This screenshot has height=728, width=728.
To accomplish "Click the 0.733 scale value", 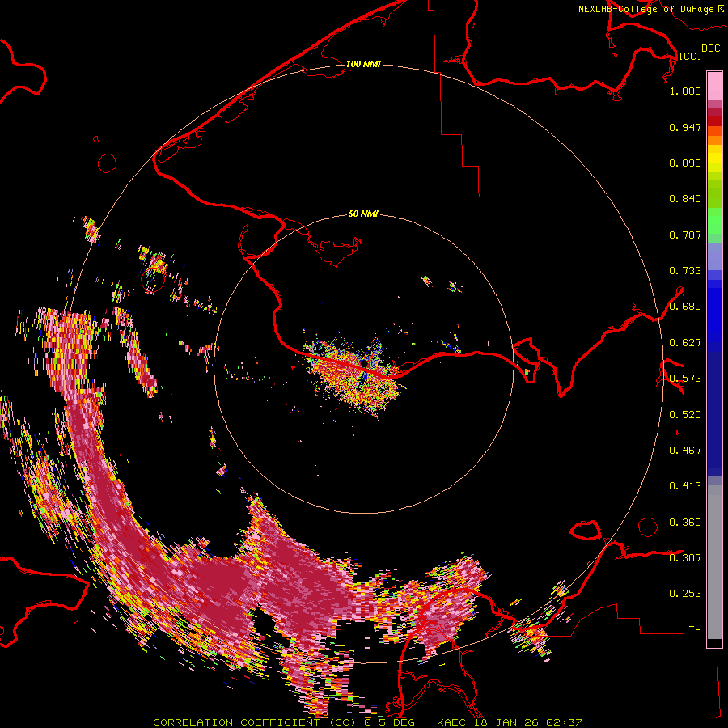I will (685, 271).
